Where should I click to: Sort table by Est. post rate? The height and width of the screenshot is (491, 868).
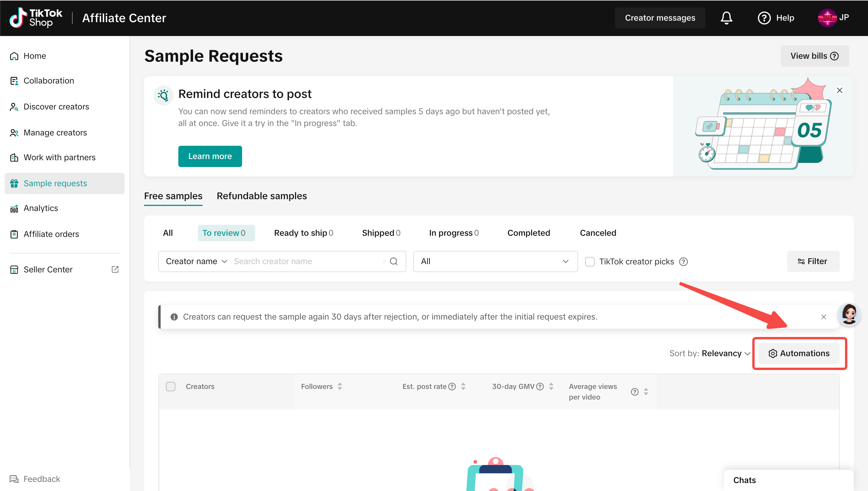(463, 387)
